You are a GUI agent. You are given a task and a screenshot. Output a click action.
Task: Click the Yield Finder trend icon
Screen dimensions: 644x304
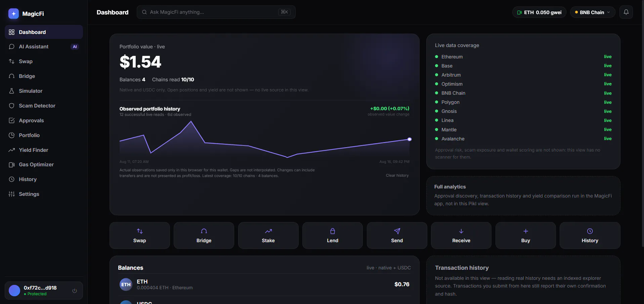pyautogui.click(x=12, y=150)
